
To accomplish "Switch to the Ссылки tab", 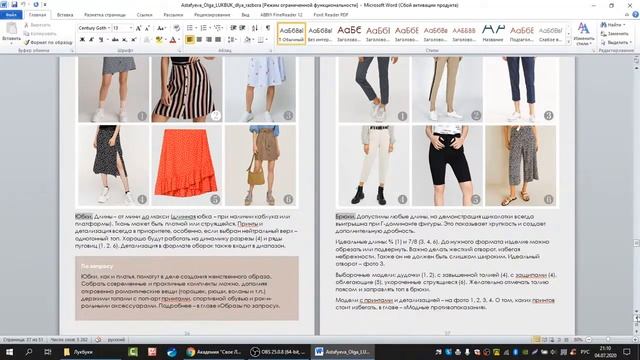I will [144, 15].
